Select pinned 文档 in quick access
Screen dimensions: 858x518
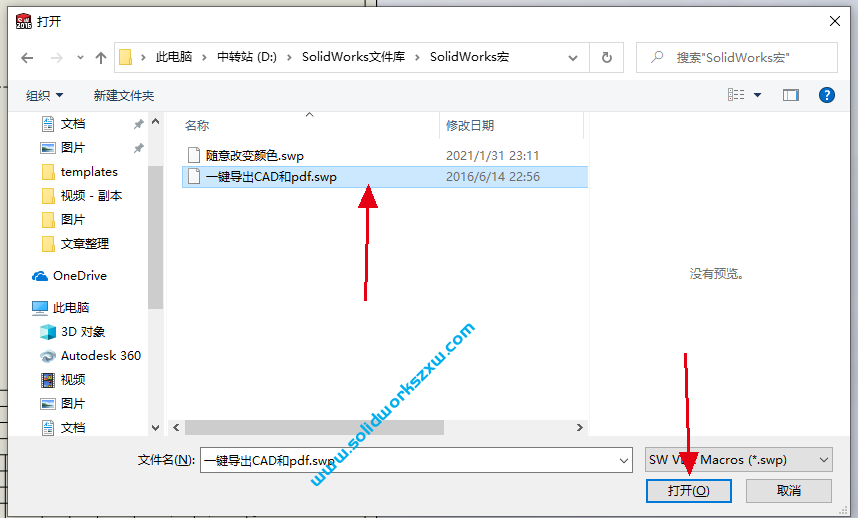click(73, 124)
